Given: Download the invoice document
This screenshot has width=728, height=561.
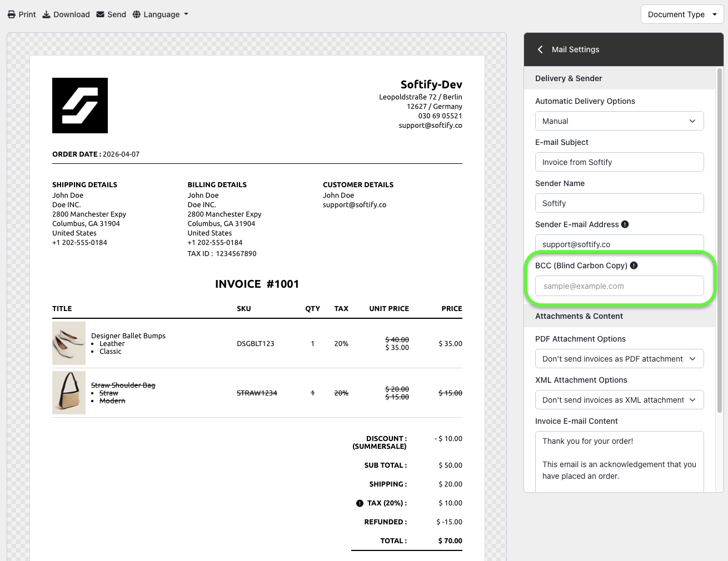Looking at the screenshot, I should (66, 14).
